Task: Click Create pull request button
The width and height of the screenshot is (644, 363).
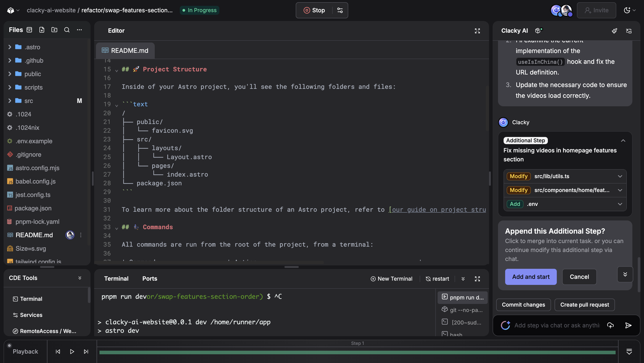Action: tap(585, 305)
